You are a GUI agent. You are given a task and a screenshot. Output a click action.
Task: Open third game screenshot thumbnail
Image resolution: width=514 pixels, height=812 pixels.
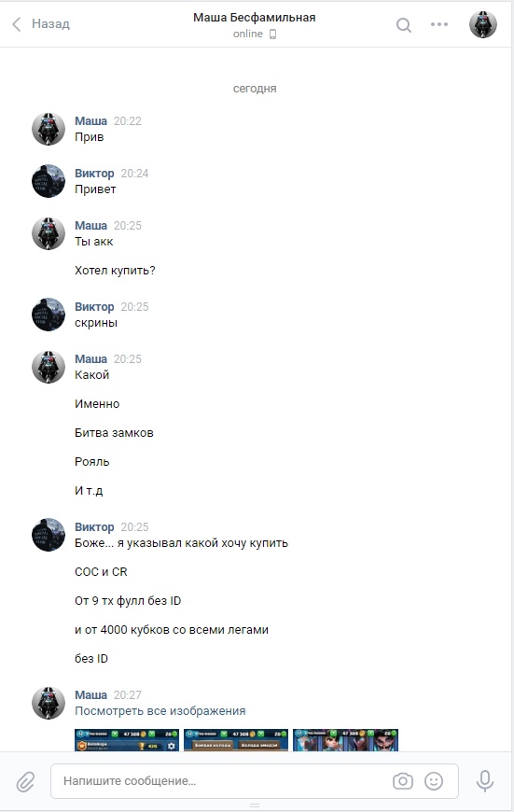[346, 739]
